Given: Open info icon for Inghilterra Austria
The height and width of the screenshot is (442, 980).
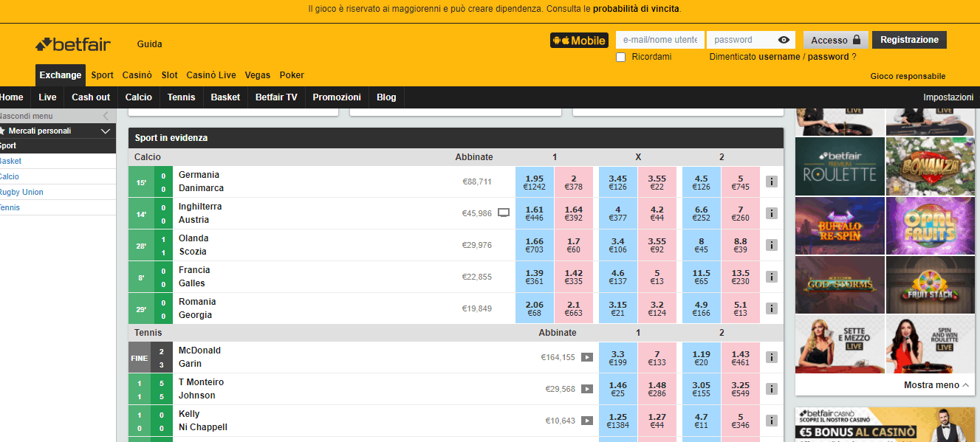Looking at the screenshot, I should pos(772,213).
